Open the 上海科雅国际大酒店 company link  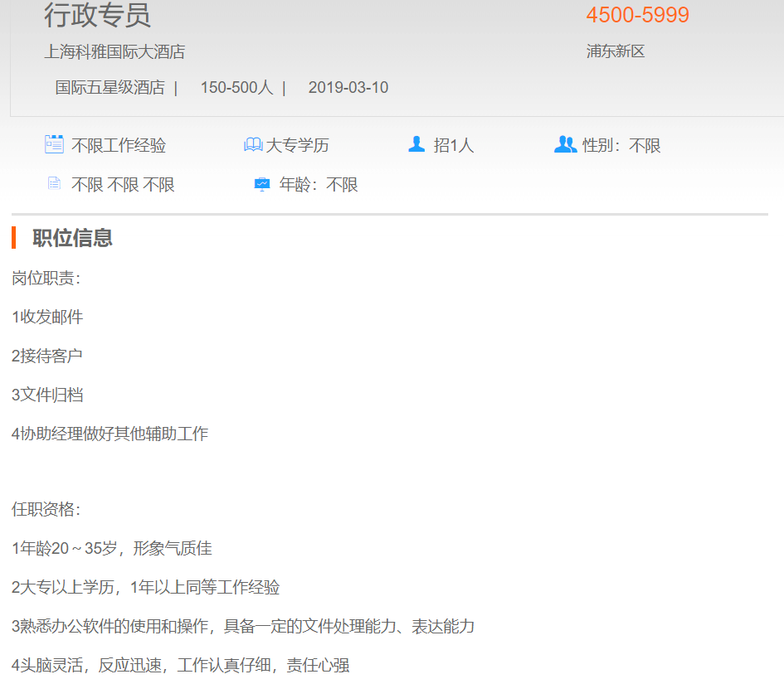[114, 52]
